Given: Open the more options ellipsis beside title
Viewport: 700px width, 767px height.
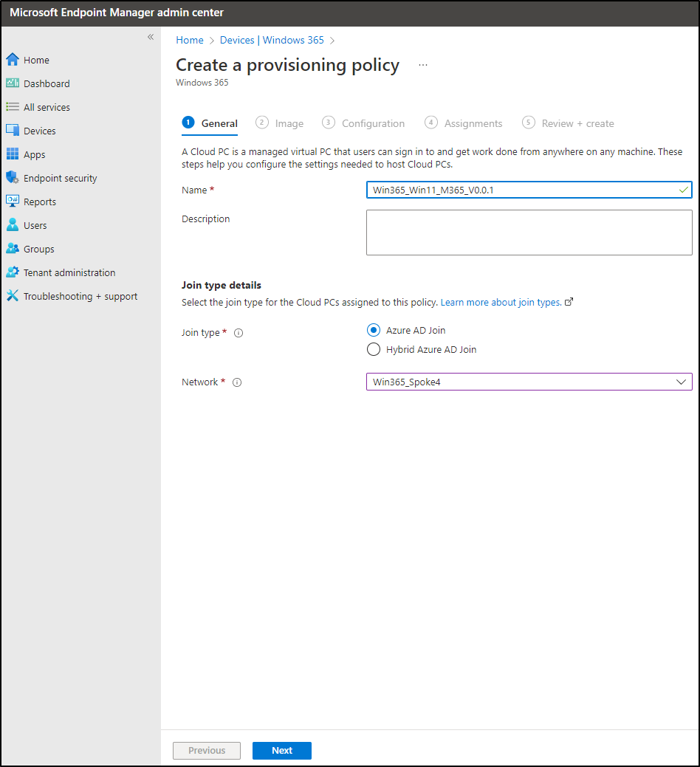Looking at the screenshot, I should click(x=423, y=65).
